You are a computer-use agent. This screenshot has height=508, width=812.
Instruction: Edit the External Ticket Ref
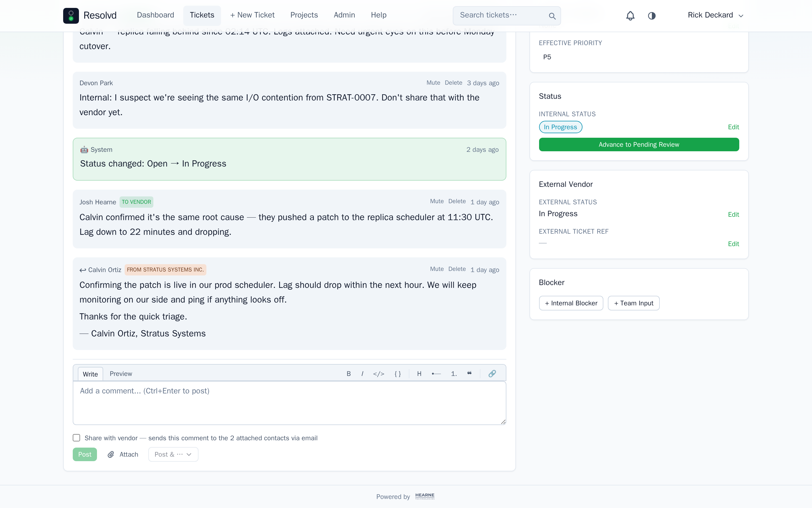pos(733,244)
